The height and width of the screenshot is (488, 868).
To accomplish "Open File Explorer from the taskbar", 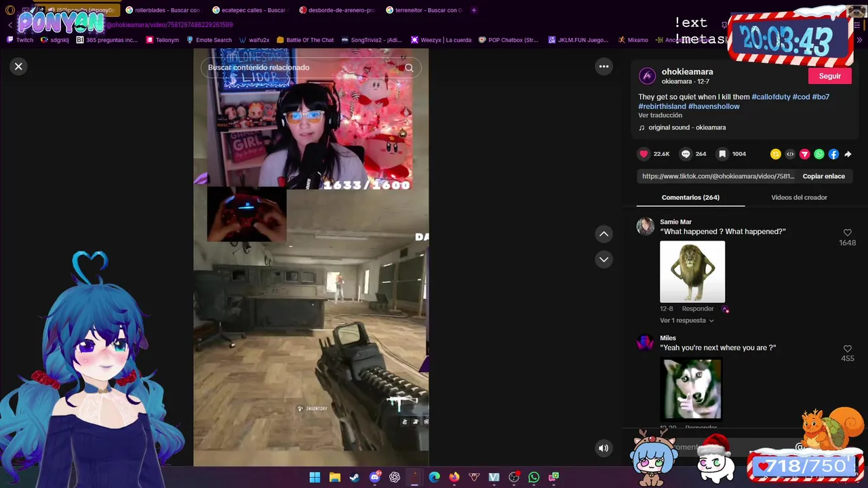I will coord(334,477).
